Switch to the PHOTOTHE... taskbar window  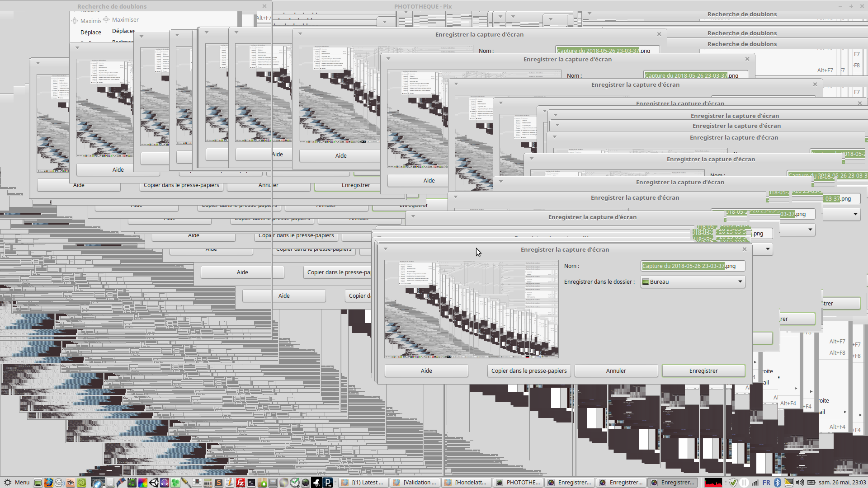click(518, 483)
